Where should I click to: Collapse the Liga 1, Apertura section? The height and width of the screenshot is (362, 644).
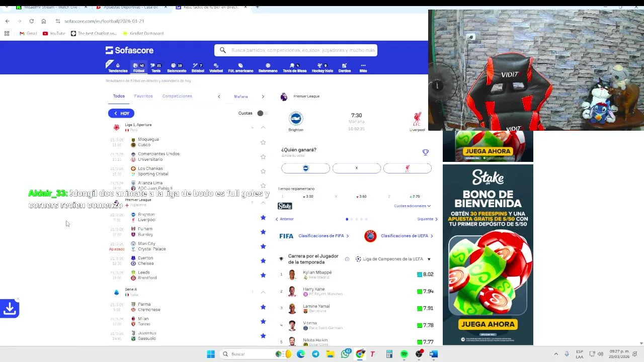(263, 127)
